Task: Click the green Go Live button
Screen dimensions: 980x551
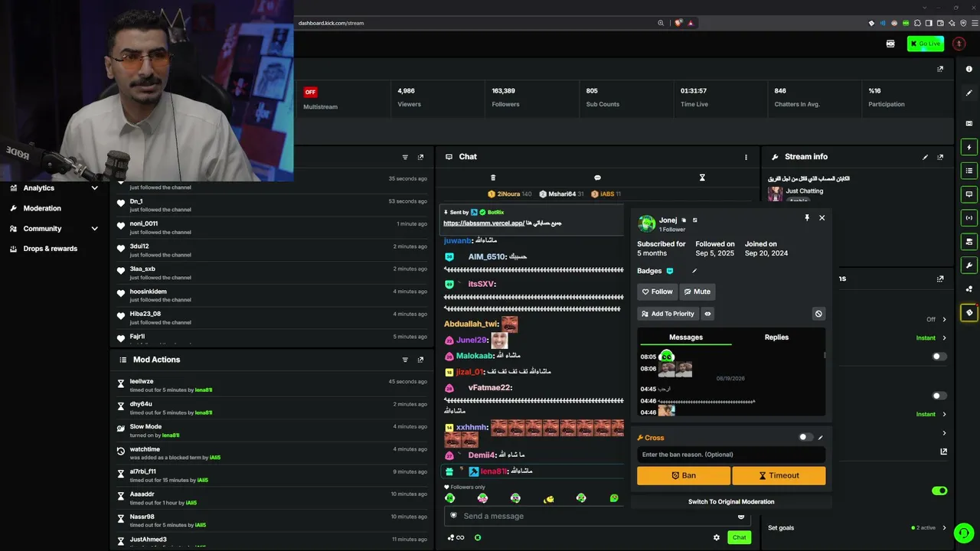Action: (925, 44)
